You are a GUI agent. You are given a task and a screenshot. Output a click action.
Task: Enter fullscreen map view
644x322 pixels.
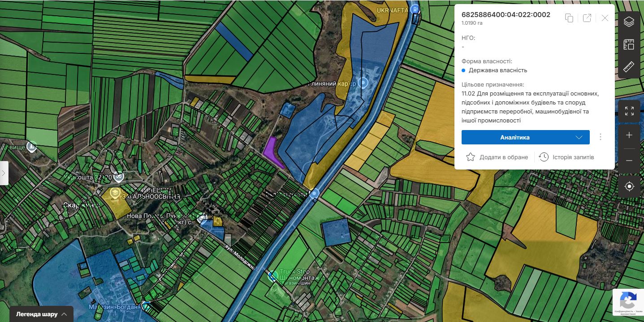click(629, 111)
